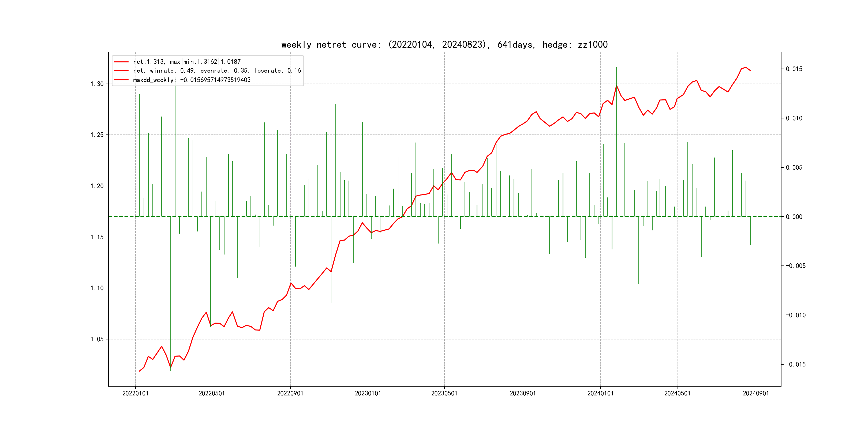The height and width of the screenshot is (434, 868).
Task: Click the 0.000 right axis tick label
Action: [x=794, y=217]
